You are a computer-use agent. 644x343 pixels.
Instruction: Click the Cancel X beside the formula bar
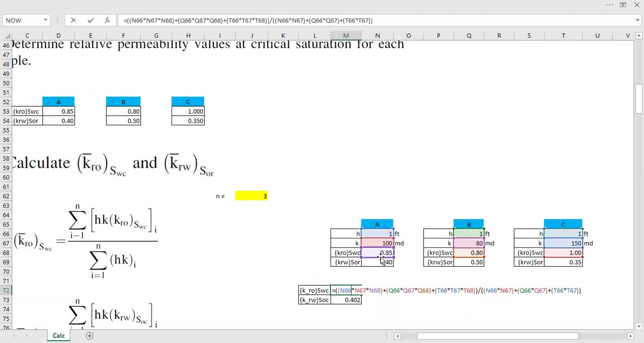pos(73,20)
